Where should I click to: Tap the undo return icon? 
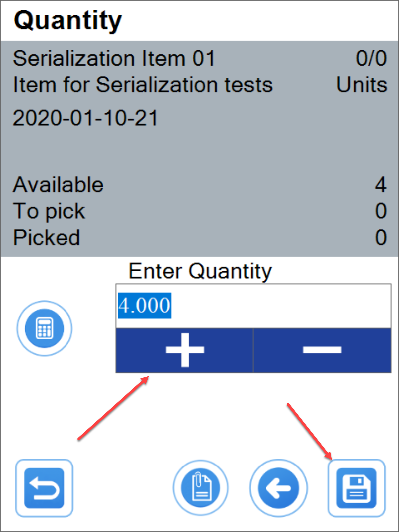(x=44, y=487)
